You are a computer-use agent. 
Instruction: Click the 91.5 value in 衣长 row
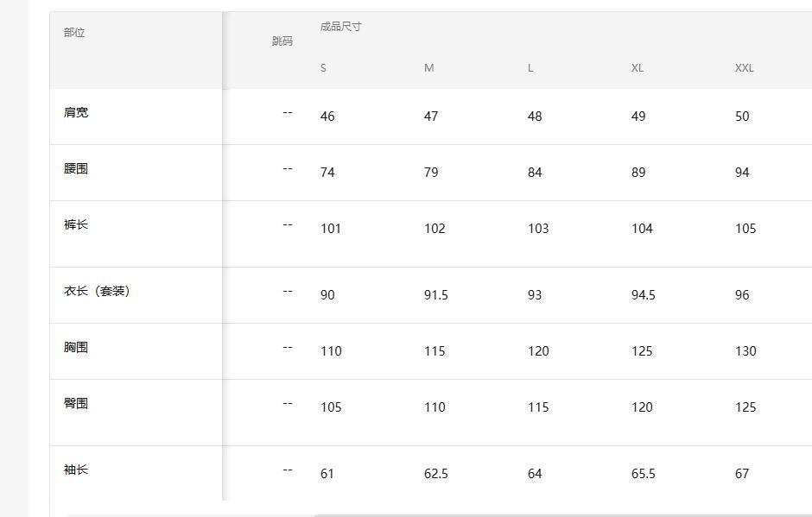click(435, 295)
